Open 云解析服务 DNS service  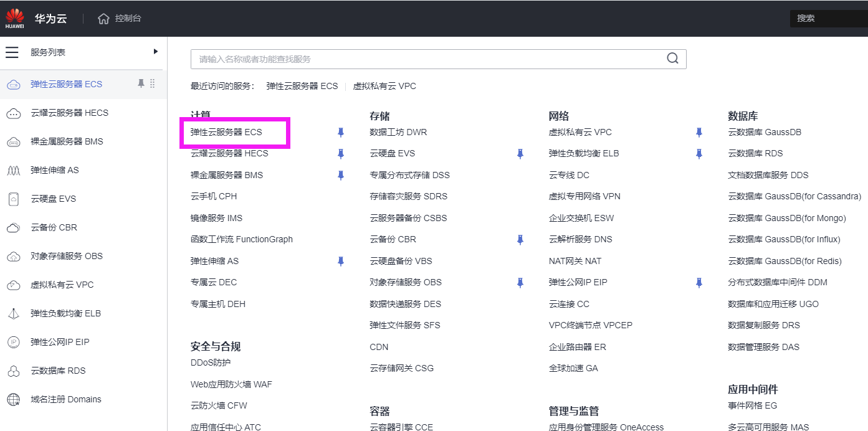pos(581,239)
